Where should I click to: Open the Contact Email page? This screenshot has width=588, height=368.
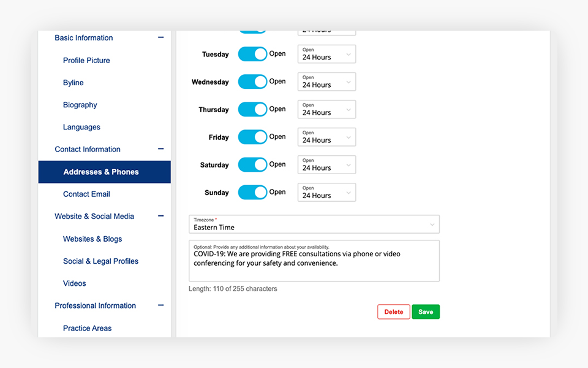(86, 194)
